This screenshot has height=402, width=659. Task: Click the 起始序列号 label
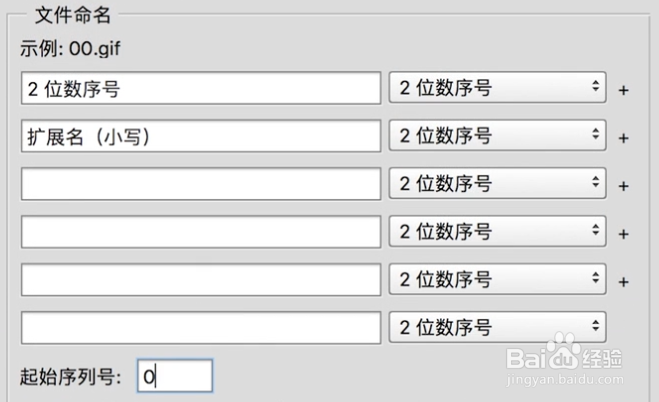[x=70, y=377]
